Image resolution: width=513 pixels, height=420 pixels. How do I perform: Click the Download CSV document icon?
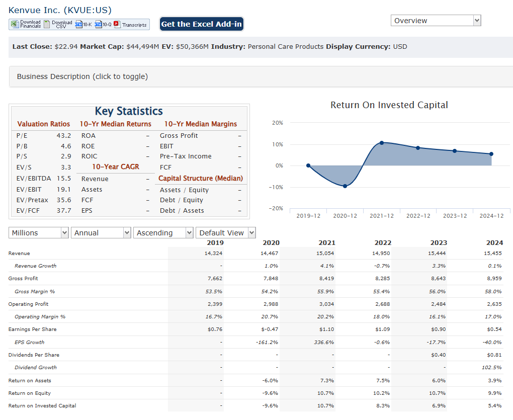click(47, 24)
